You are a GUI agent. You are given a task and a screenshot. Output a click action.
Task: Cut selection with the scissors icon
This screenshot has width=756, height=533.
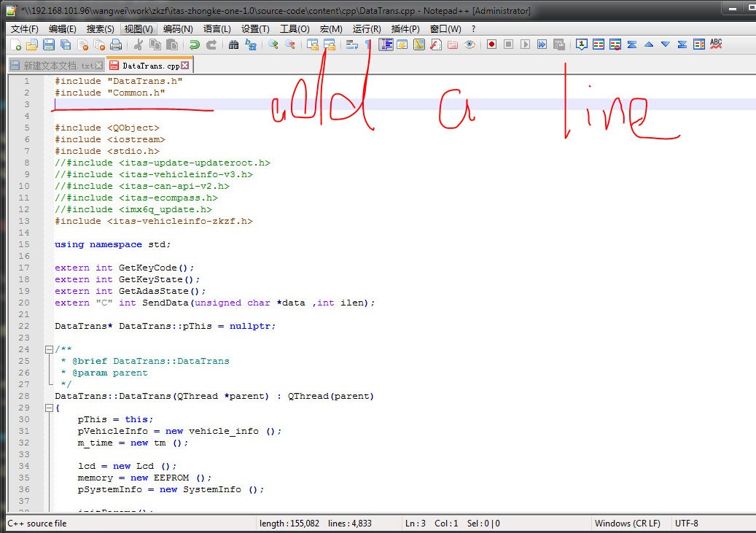tap(139, 45)
